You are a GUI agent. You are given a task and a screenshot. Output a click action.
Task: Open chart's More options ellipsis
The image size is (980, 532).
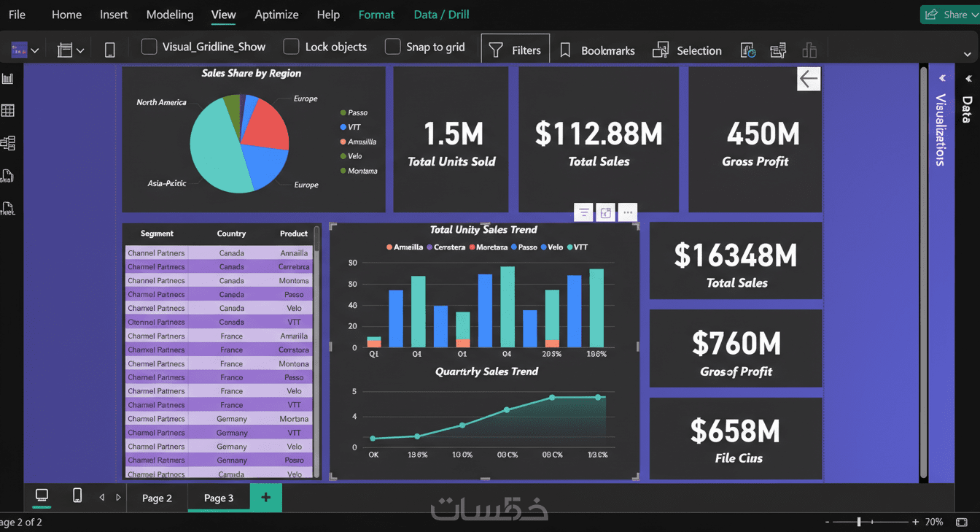pyautogui.click(x=627, y=213)
